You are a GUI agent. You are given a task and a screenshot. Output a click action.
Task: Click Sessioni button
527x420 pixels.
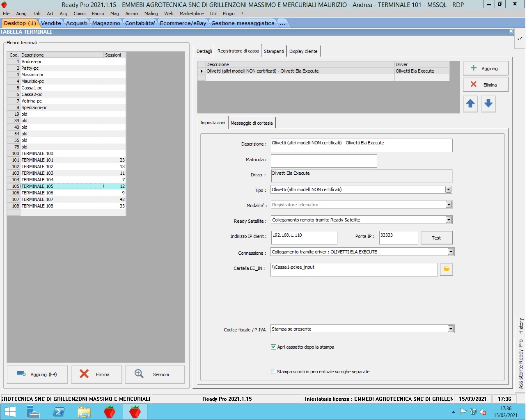(155, 374)
